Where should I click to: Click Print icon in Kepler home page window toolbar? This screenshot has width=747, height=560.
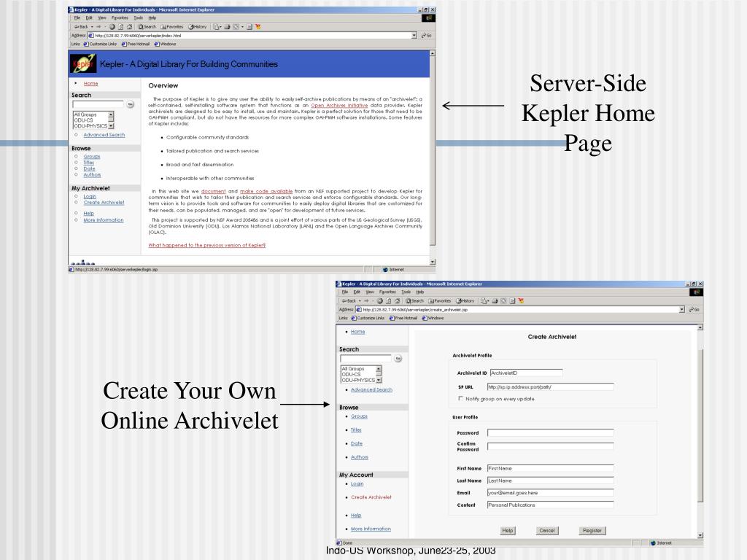[x=228, y=27]
